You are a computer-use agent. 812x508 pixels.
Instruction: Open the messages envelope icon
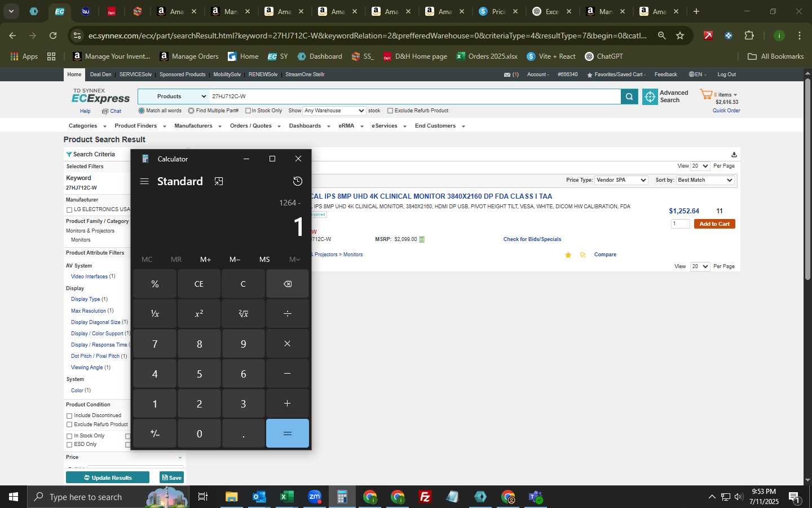(507, 75)
